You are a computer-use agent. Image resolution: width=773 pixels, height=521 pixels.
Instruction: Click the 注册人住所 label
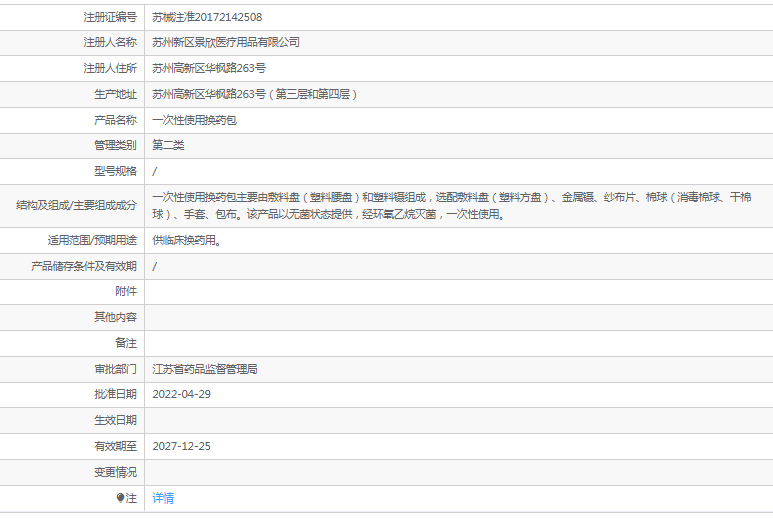click(110, 68)
